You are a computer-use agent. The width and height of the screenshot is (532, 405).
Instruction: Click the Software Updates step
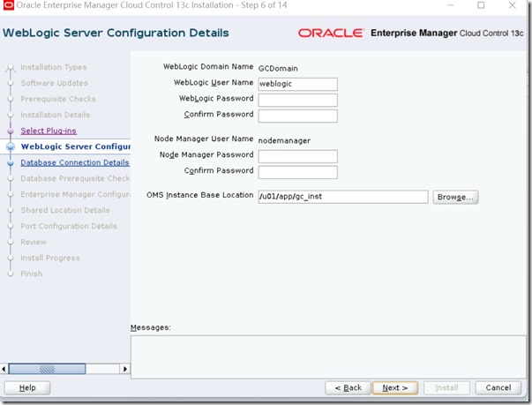pos(55,83)
